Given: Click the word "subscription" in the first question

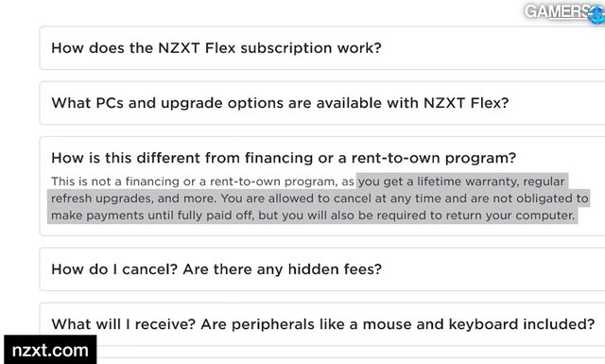Looking at the screenshot, I should (x=285, y=48).
